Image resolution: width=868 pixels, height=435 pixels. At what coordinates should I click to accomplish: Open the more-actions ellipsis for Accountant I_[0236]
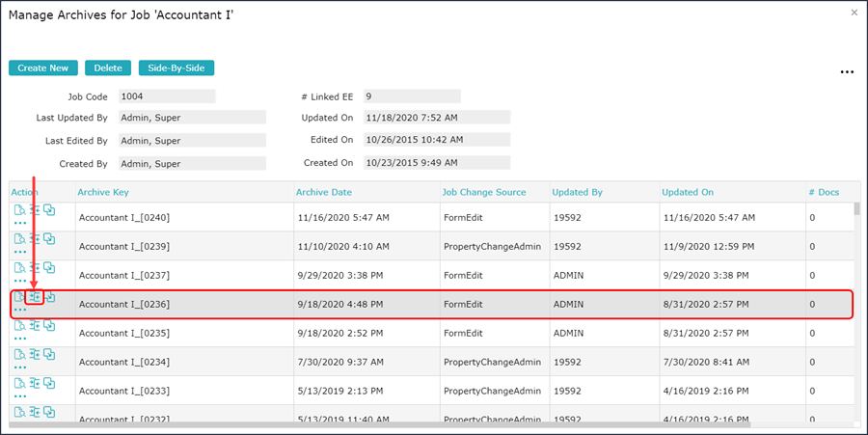coord(19,310)
